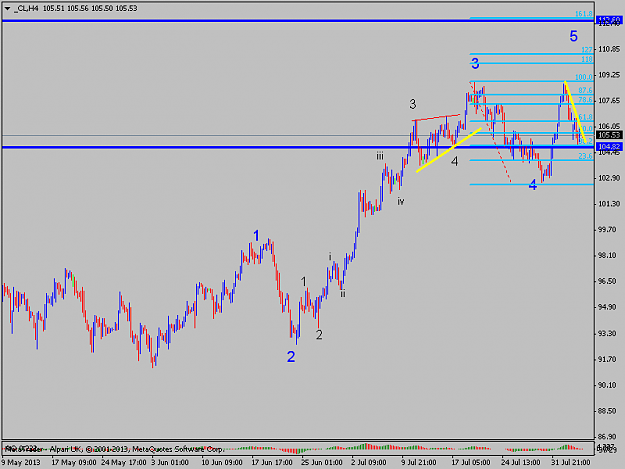The width and height of the screenshot is (625, 469).
Task: Click the 100.0 Fibonacci level label
Action: (x=584, y=77)
